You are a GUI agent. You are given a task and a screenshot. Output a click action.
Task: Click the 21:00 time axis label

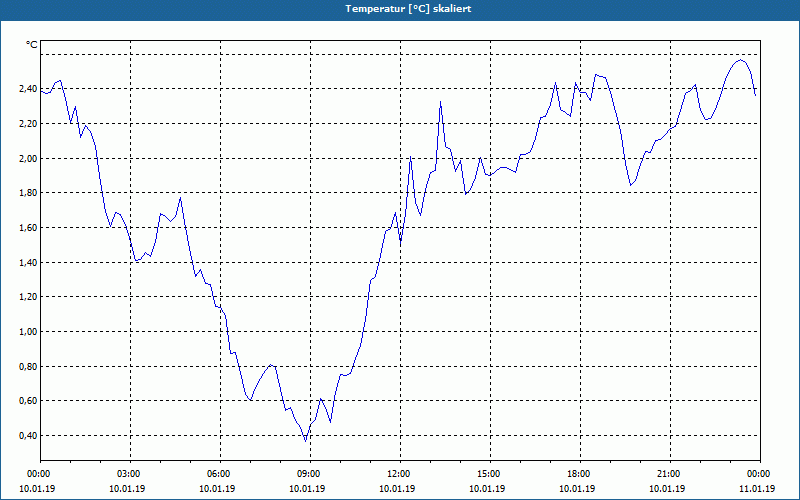pos(670,474)
